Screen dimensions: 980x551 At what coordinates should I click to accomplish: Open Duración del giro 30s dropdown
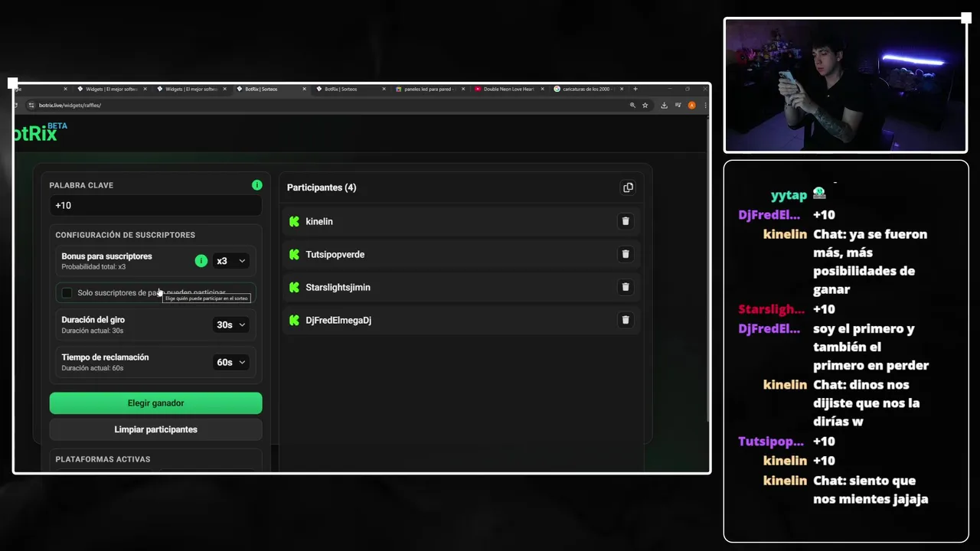click(230, 324)
